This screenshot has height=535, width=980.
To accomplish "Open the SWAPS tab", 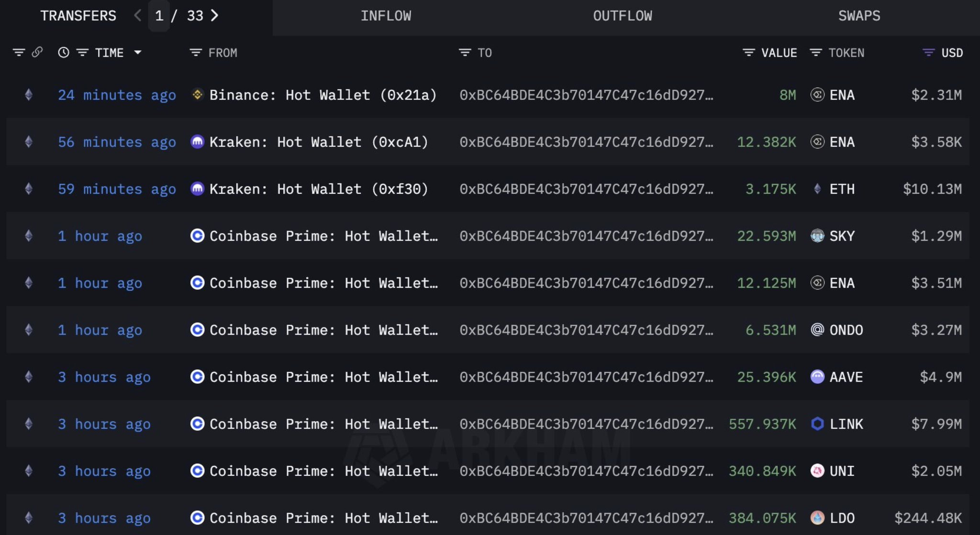I will 859,16.
